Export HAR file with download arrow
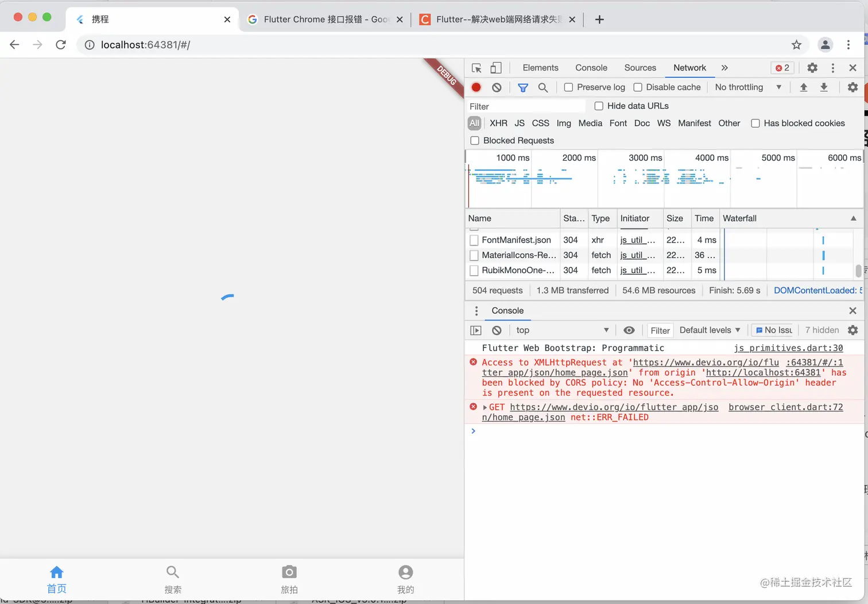Image resolution: width=868 pixels, height=604 pixels. pyautogui.click(x=824, y=87)
